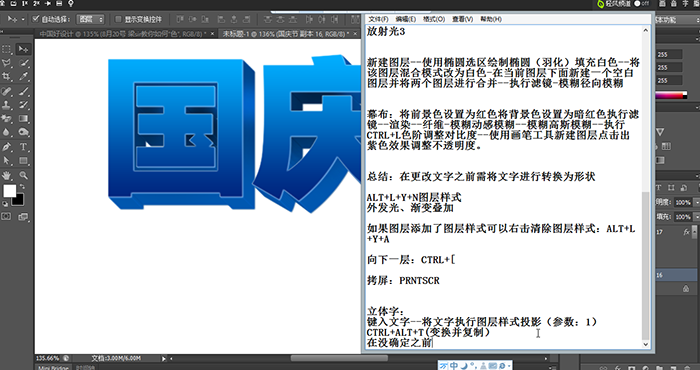The height and width of the screenshot is (370, 700).
Task: Click the foreground white color swatch
Action: coord(9,191)
